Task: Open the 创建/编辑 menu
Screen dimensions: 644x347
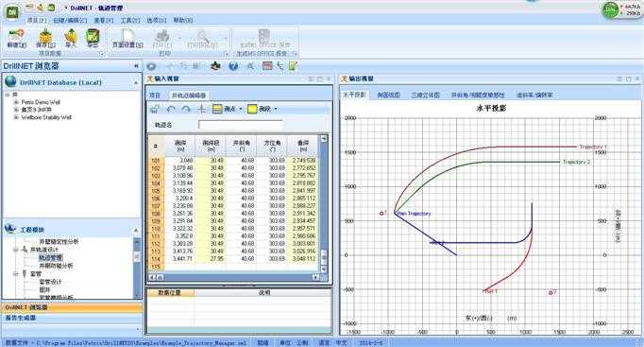Action: point(70,20)
